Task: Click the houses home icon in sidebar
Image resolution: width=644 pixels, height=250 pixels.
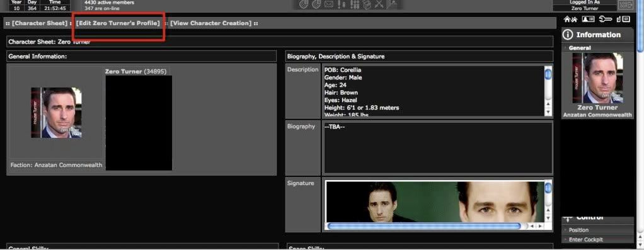Action: [570, 19]
